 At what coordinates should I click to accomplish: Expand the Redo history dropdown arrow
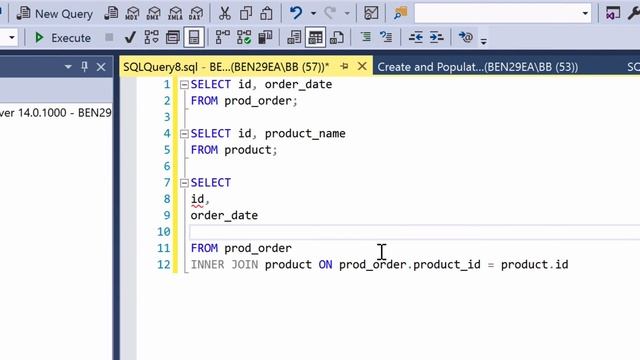tap(347, 13)
